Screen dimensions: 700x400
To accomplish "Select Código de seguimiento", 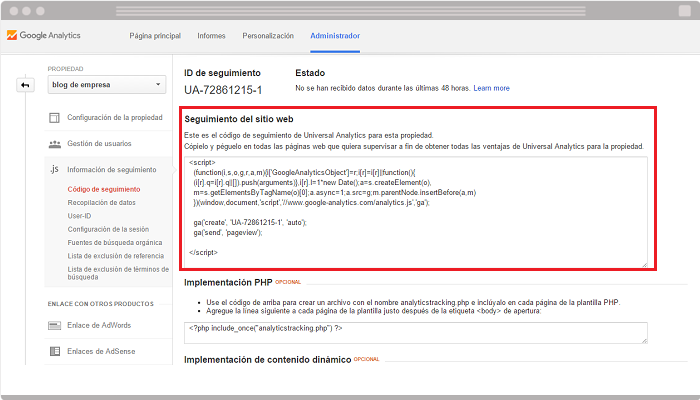I will (104, 189).
